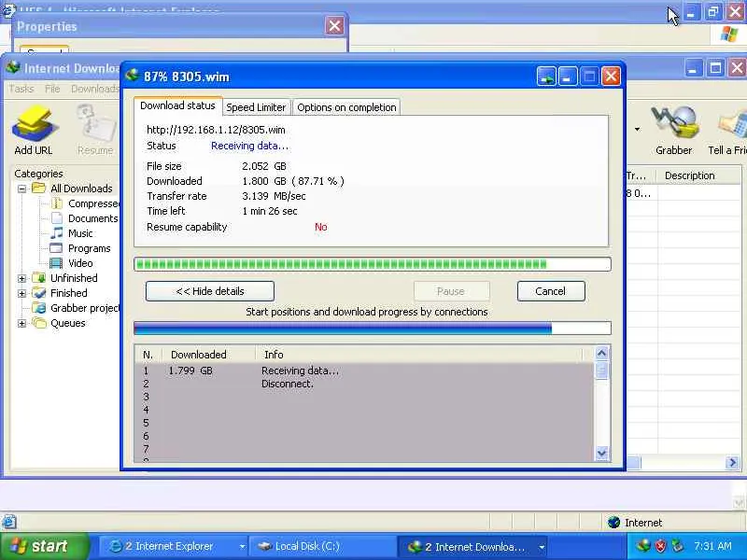The image size is (747, 560).
Task: Click the connections list scroll down arrow
Action: [601, 453]
